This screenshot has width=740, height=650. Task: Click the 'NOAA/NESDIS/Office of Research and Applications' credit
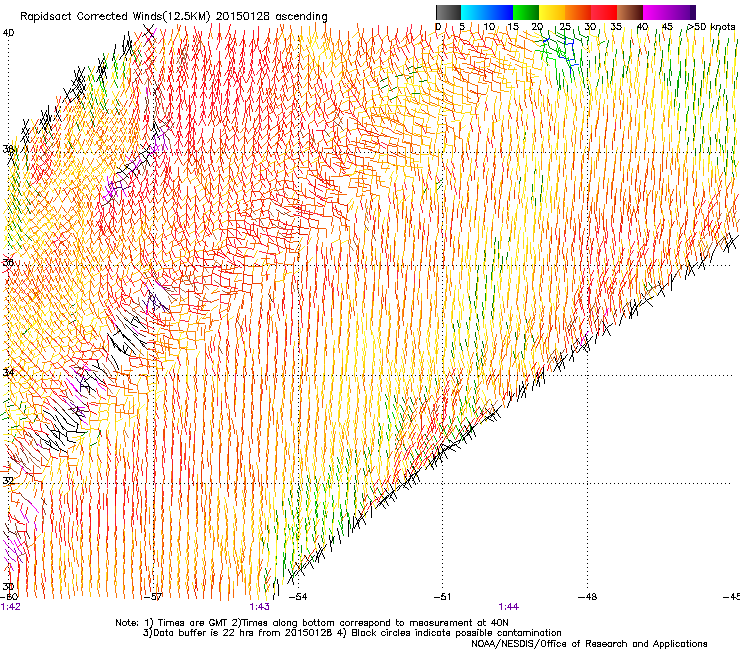click(589, 643)
